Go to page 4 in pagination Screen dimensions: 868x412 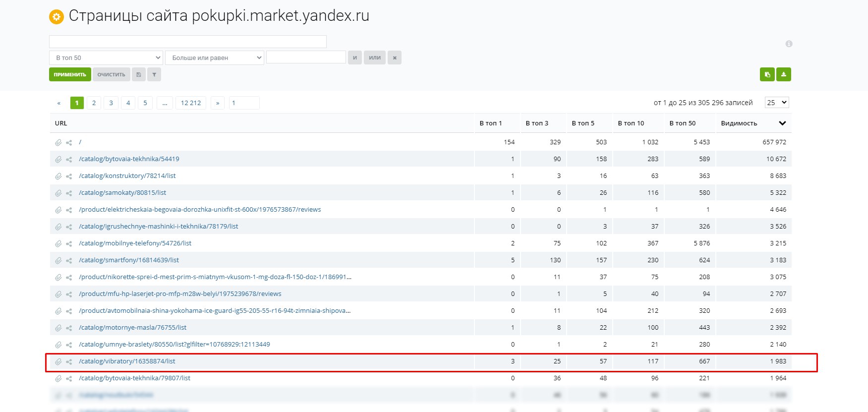point(128,103)
